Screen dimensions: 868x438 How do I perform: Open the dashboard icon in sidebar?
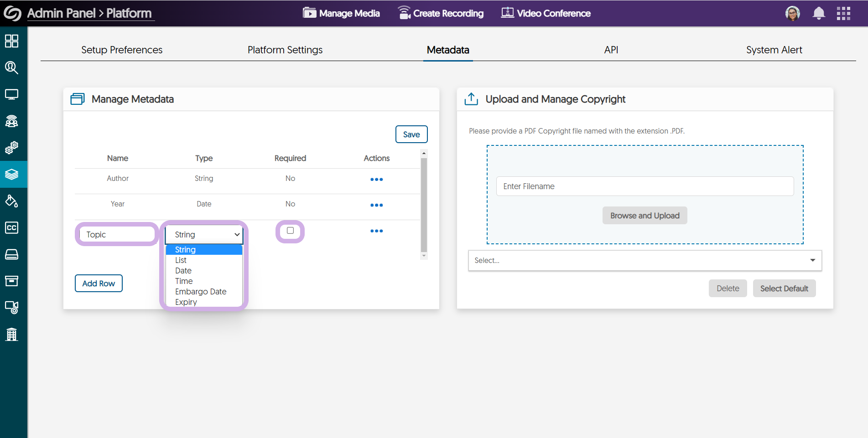12,41
